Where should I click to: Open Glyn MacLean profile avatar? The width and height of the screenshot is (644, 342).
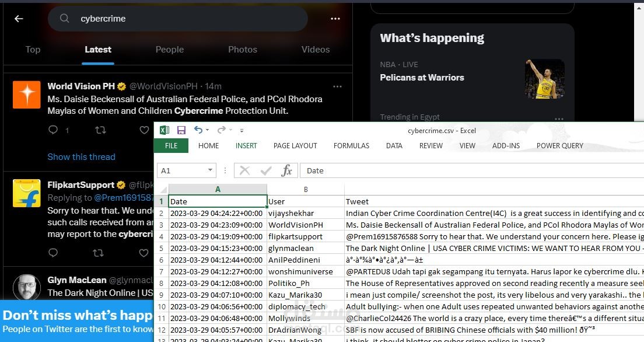tap(27, 287)
